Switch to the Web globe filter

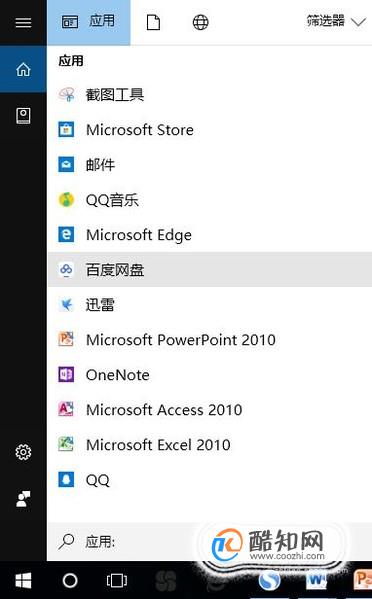point(201,23)
